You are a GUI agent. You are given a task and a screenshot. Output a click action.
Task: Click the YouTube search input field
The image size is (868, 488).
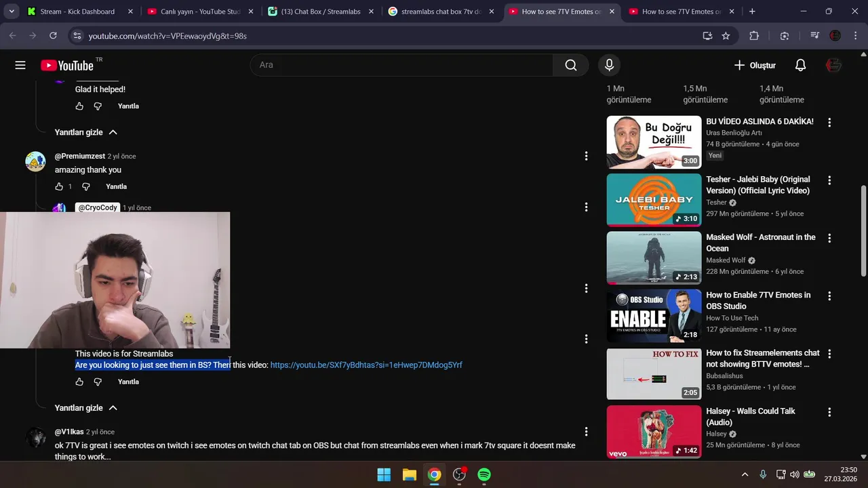click(401, 65)
